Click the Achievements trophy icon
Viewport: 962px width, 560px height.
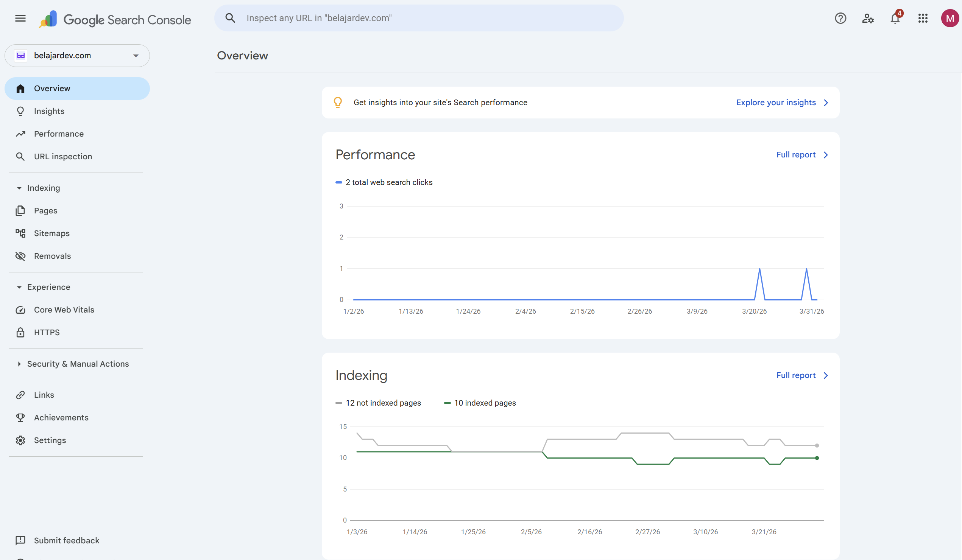pos(20,417)
